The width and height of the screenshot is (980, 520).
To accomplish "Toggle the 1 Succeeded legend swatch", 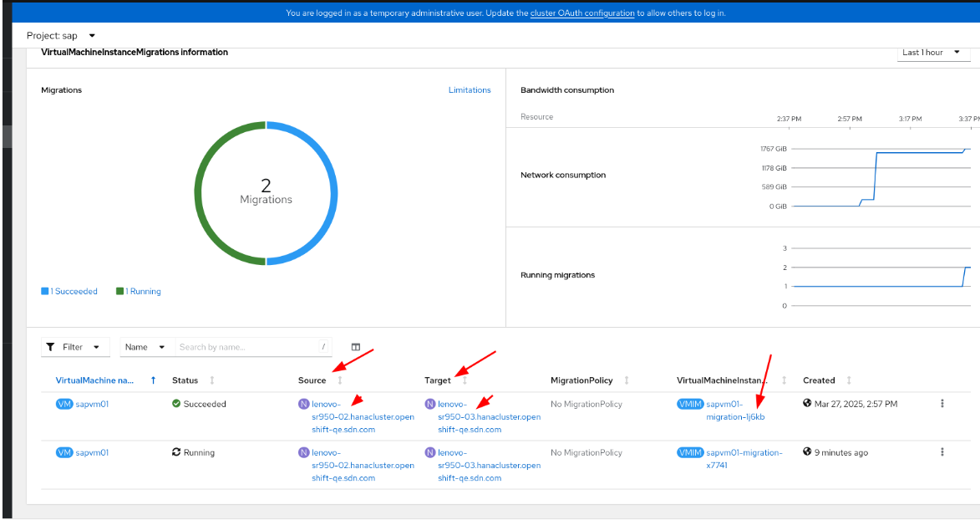I will pos(45,292).
